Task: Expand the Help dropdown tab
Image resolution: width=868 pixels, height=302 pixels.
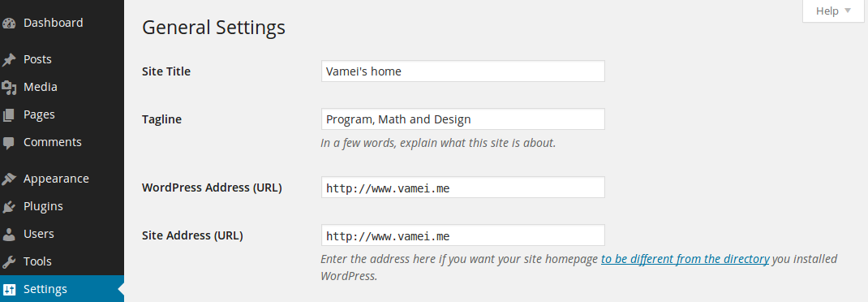Action: [x=833, y=11]
